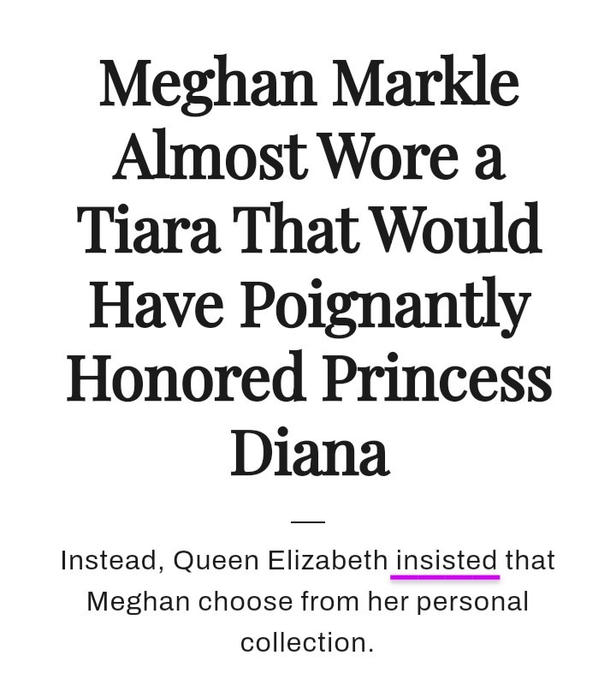The image size is (616, 685).
Task: Click the word "Instead," in subheading
Action: [x=113, y=561]
